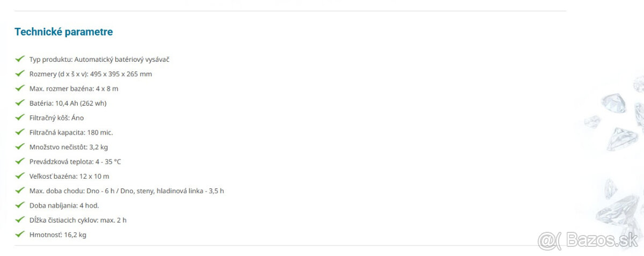Screen dimensions: 644x256
Task: Click the checkmark beside Typ produktu
Action: pos(20,59)
